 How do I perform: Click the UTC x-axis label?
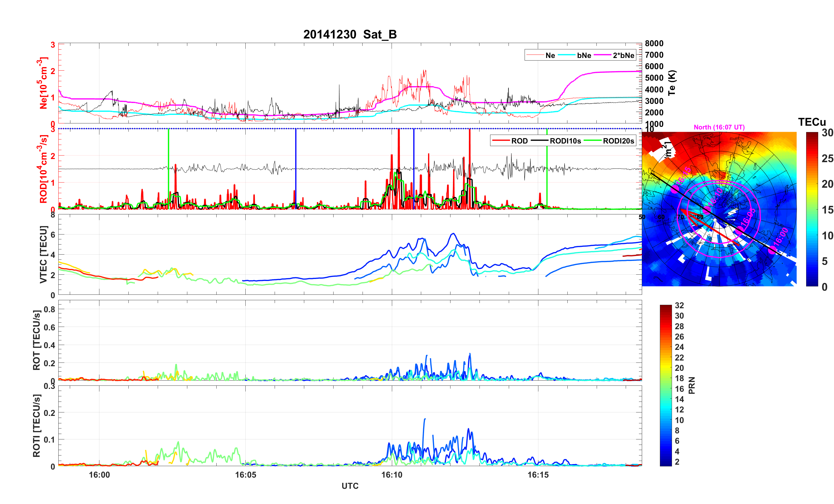pyautogui.click(x=350, y=486)
